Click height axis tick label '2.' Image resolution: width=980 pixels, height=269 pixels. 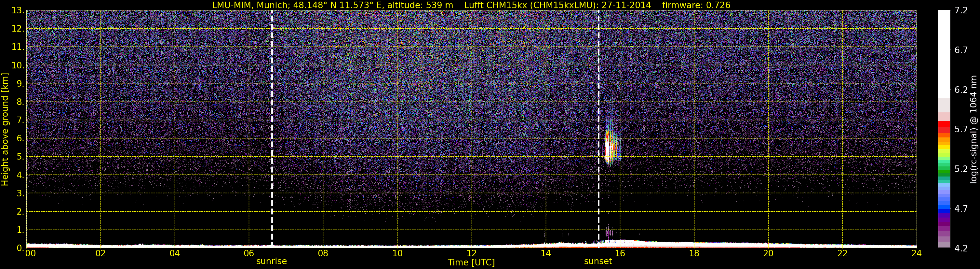click(20, 212)
